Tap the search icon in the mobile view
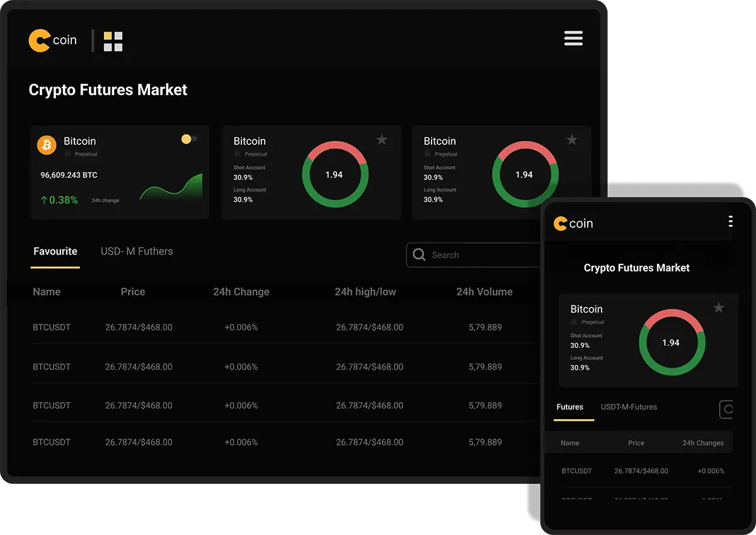This screenshot has height=535, width=756. pos(728,409)
